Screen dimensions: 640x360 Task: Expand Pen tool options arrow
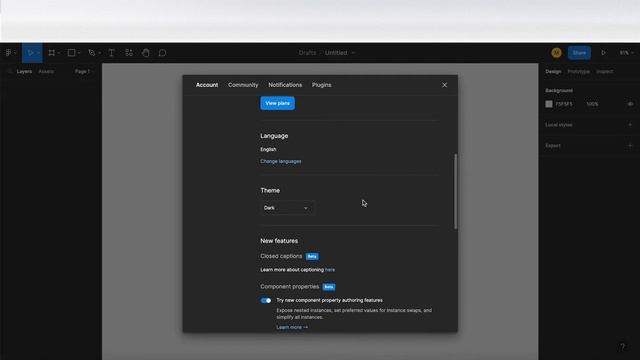click(99, 53)
